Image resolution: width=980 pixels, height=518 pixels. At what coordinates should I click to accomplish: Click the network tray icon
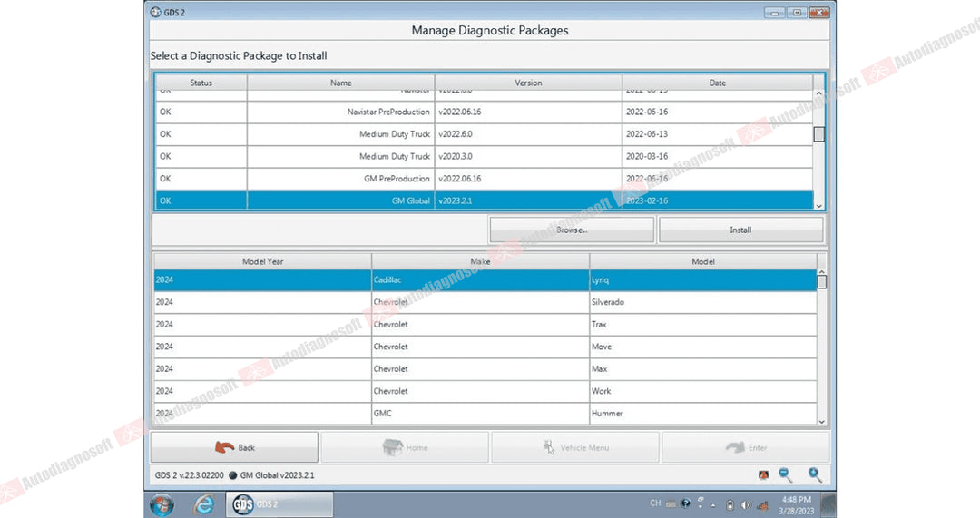click(762, 505)
